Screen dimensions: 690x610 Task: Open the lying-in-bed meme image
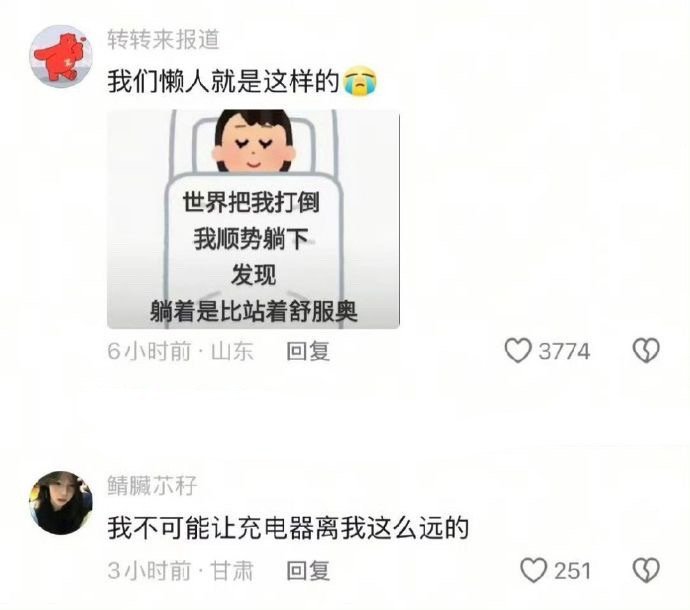[253, 219]
